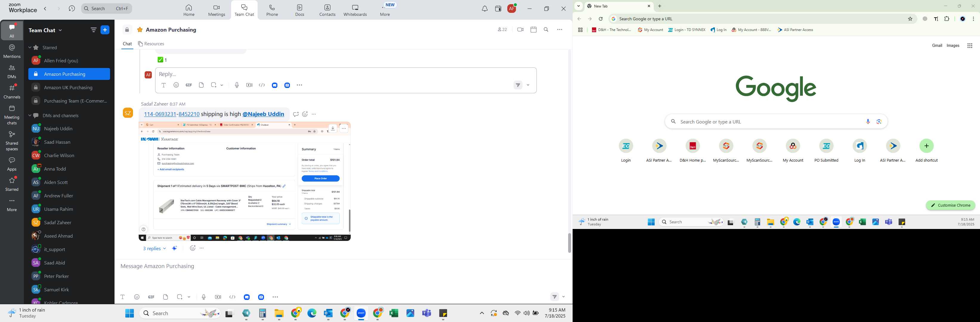Open the Ingram checkout screenshot thumbnail

pos(244,181)
